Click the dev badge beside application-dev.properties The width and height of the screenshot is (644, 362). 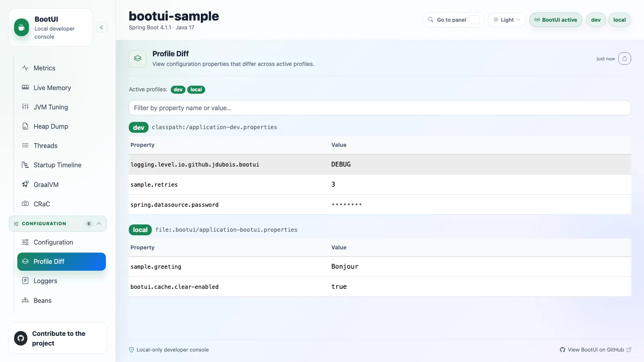(x=138, y=128)
